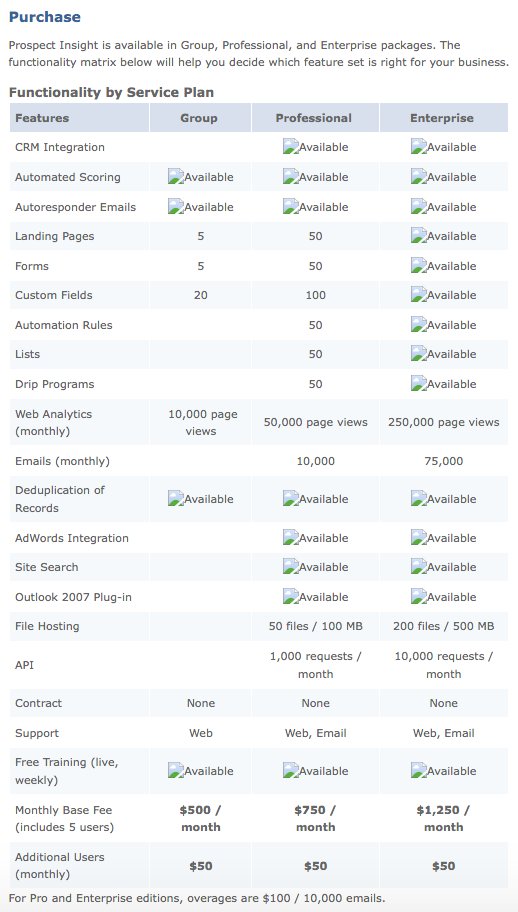
Task: Click Available icon for Deduplication of Records under Enterprise
Action: pos(444,499)
